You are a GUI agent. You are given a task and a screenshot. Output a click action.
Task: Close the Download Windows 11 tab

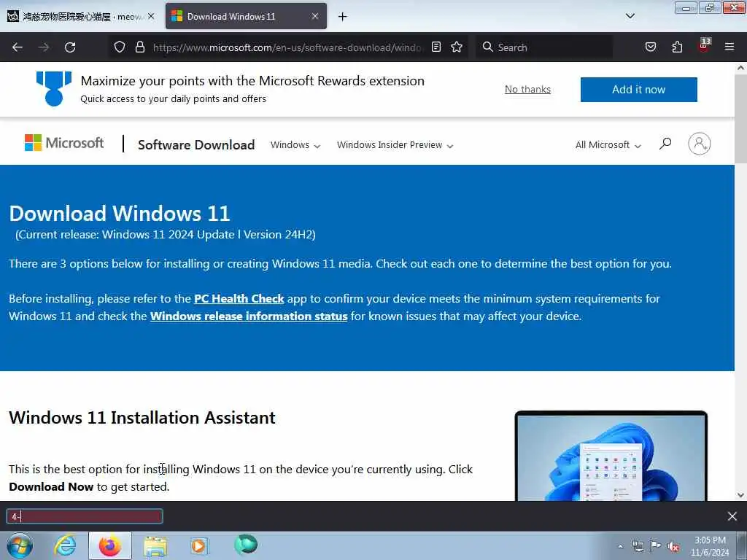point(315,16)
